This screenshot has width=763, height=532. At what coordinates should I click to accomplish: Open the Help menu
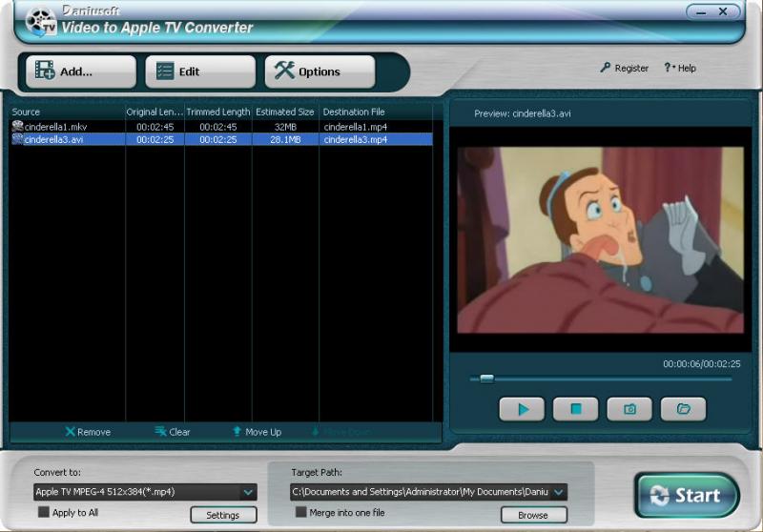point(681,69)
